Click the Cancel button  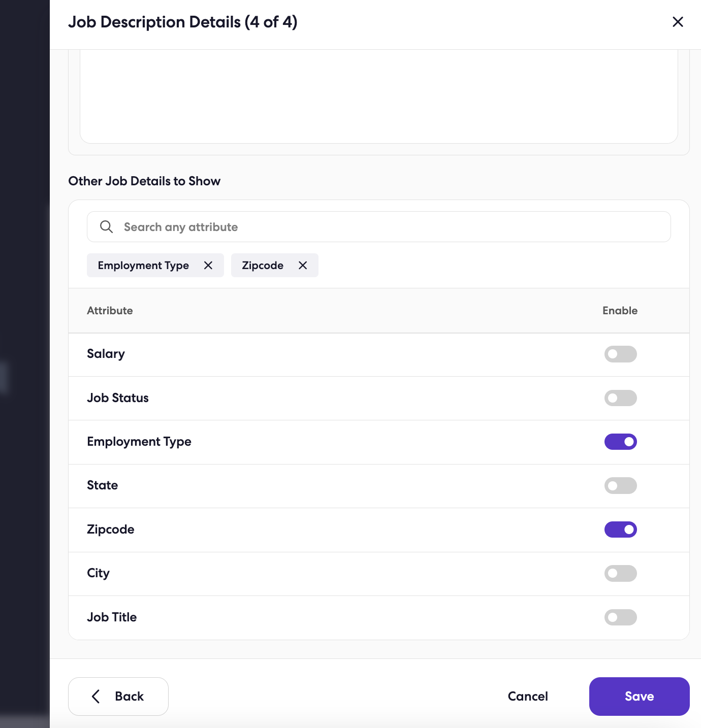click(528, 697)
